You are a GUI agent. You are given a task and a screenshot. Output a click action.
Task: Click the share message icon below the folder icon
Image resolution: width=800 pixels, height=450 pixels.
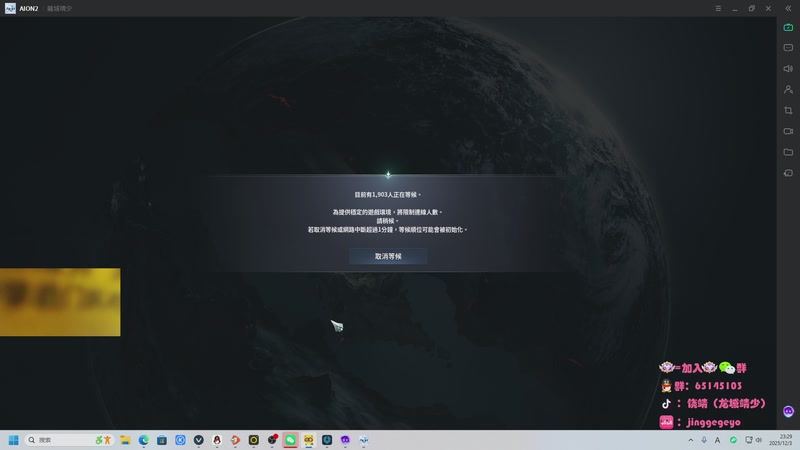click(x=788, y=173)
